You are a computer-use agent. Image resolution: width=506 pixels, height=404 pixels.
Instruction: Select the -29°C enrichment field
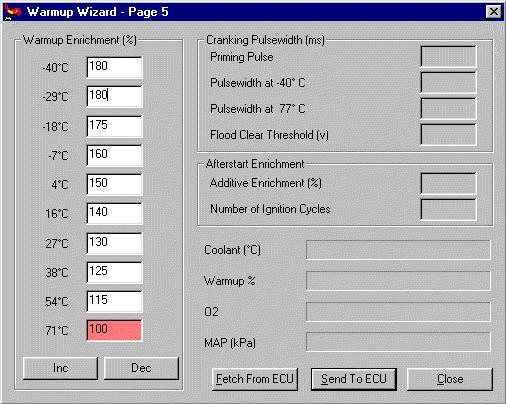coord(114,96)
